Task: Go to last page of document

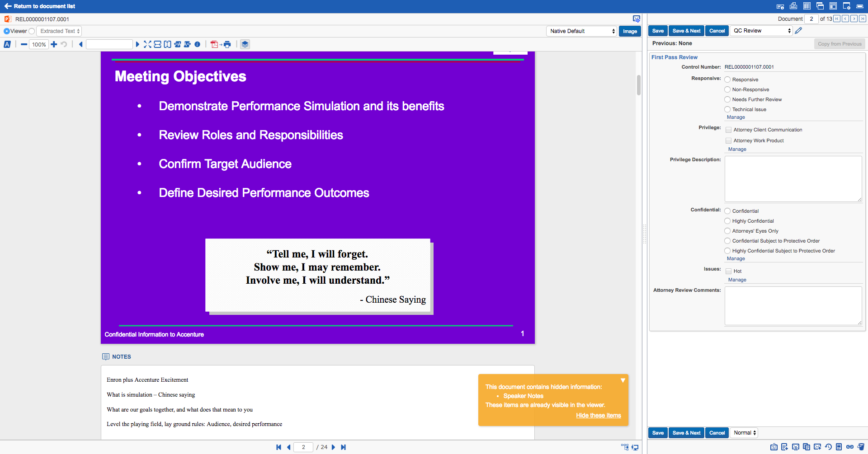Action: click(x=344, y=447)
